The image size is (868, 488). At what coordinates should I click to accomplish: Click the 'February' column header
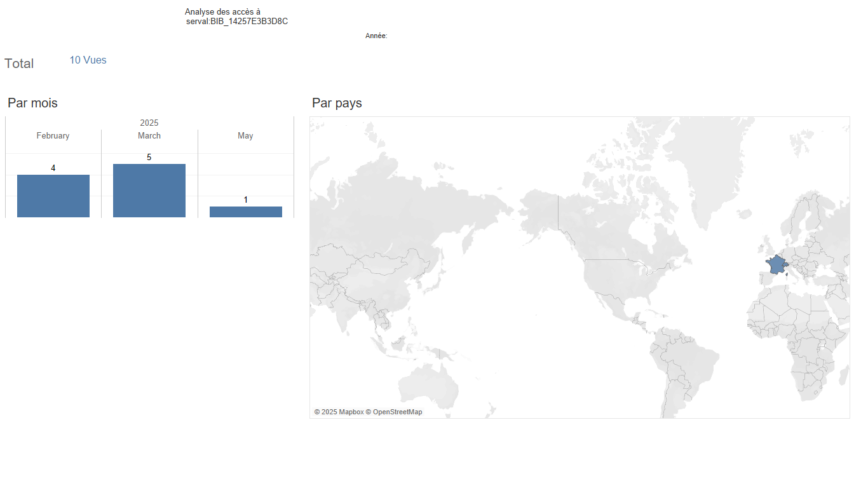point(53,136)
